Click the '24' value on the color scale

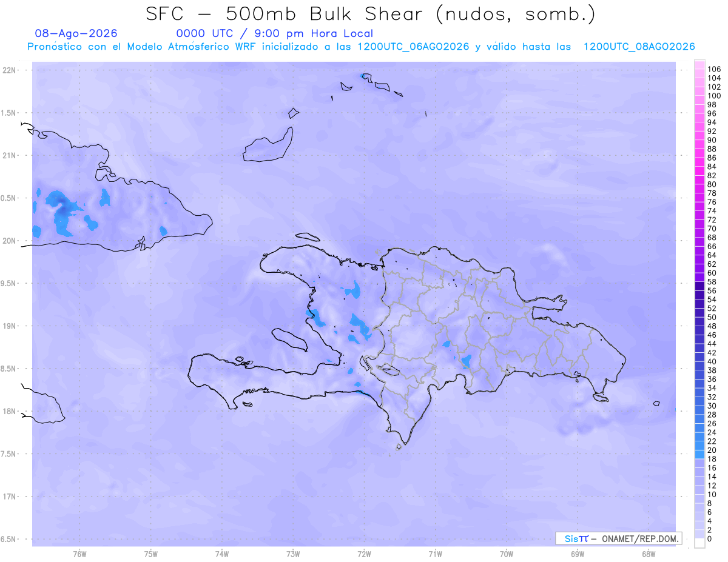tap(712, 432)
